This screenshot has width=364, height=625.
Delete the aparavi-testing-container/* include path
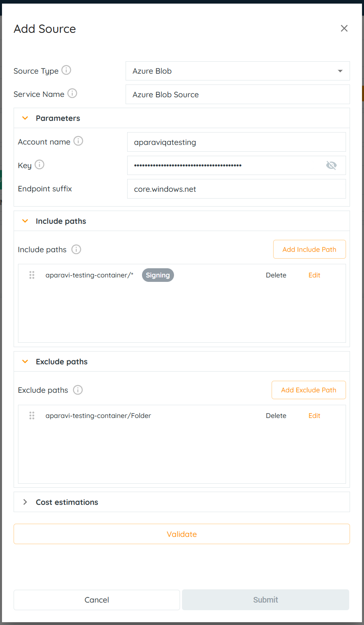point(276,275)
